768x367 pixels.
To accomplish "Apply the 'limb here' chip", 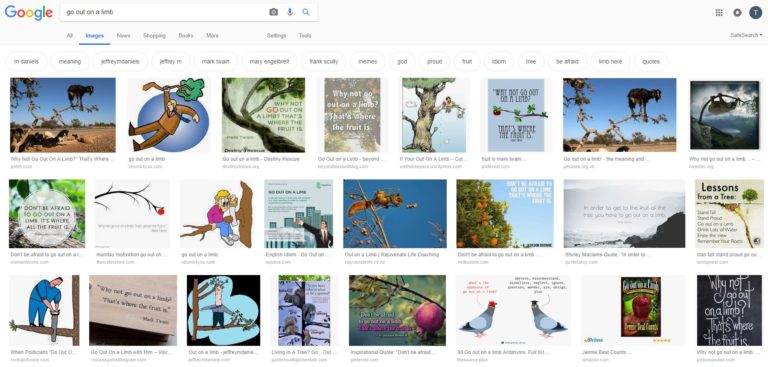I will [x=610, y=62].
